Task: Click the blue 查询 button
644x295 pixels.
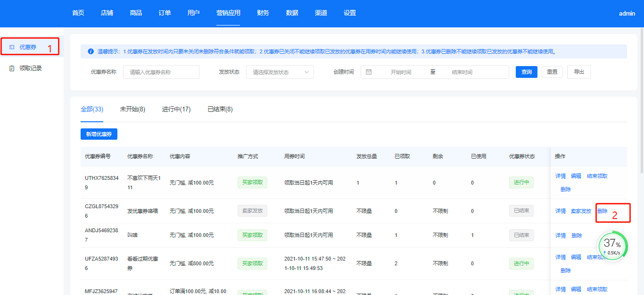Action: [526, 72]
